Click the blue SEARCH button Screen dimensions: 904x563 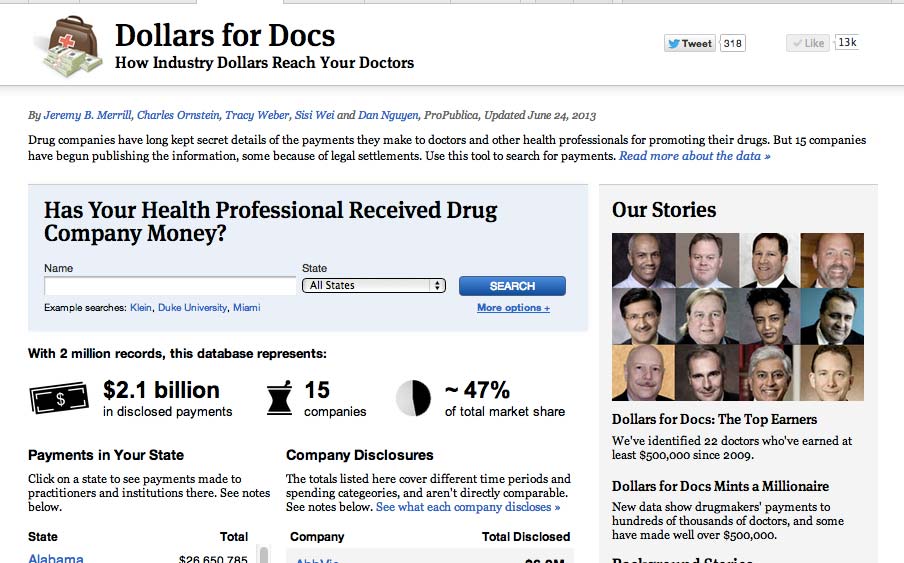[512, 286]
